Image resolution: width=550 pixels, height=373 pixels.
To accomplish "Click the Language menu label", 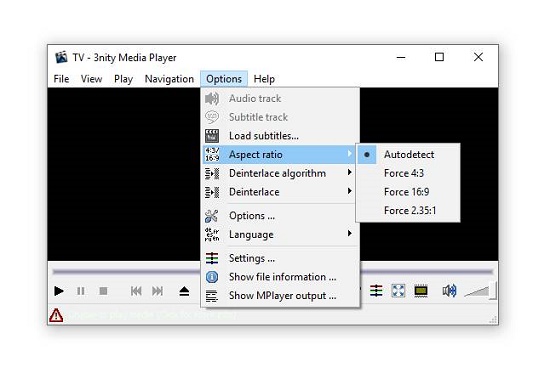I will coord(251,234).
